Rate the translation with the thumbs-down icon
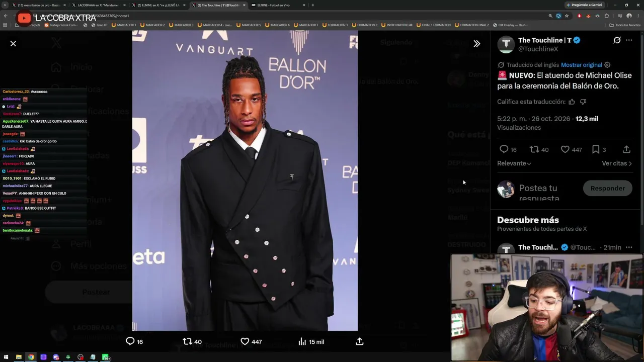 pos(583,102)
